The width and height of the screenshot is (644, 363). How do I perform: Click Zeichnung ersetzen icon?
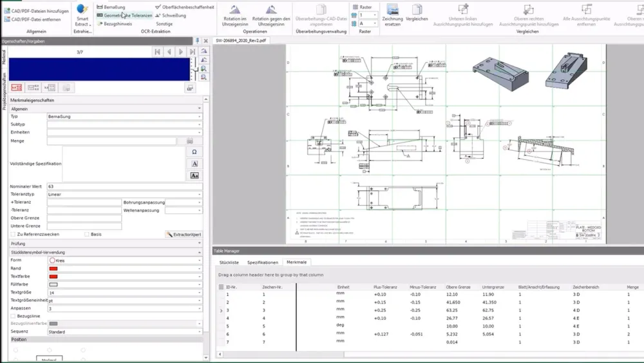[x=392, y=15]
